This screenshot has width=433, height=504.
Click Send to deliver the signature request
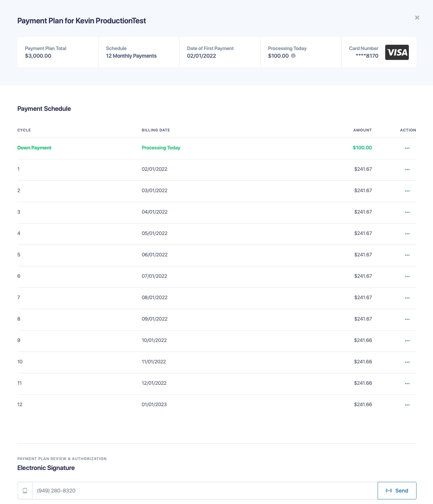(x=397, y=491)
